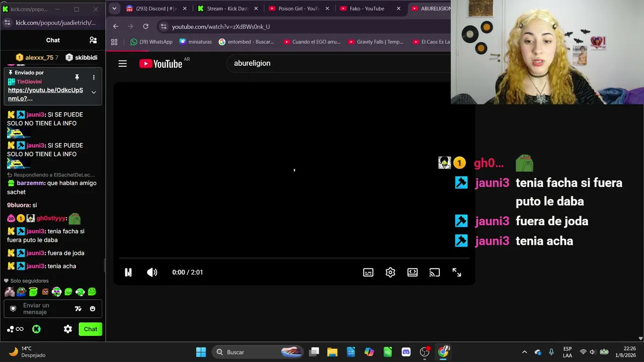Open the emoji picker in chat input
The image size is (644, 362).
point(93,309)
